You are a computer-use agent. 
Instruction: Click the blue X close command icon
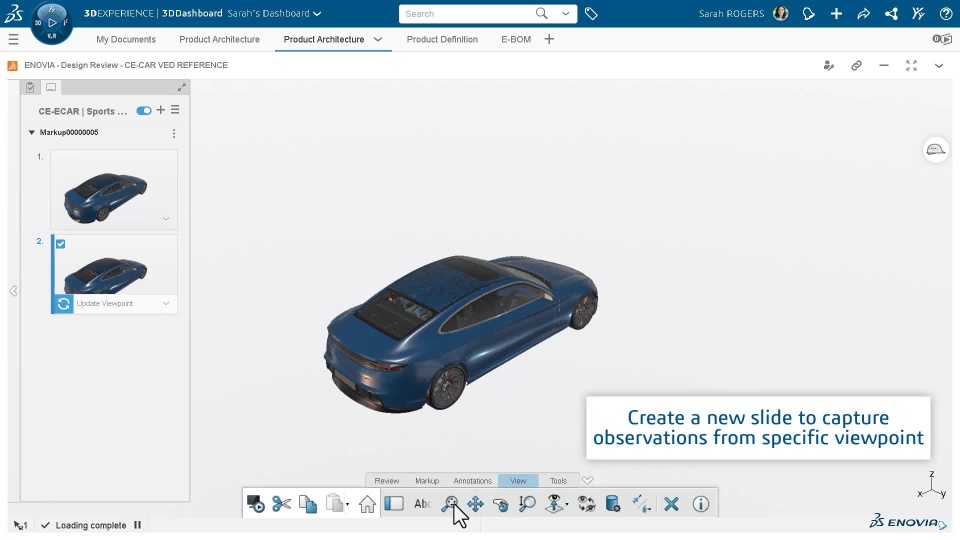click(672, 504)
